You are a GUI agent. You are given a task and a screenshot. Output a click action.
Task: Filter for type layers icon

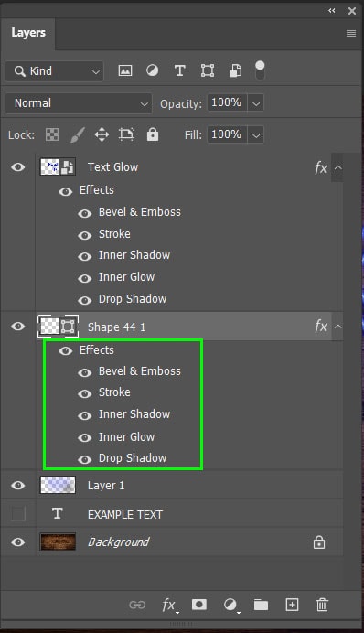pyautogui.click(x=179, y=70)
